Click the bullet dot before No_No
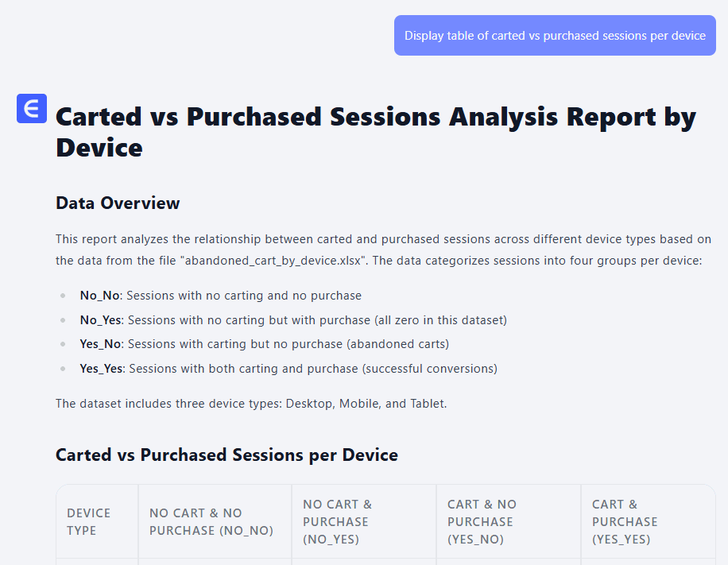The image size is (728, 565). [x=63, y=296]
